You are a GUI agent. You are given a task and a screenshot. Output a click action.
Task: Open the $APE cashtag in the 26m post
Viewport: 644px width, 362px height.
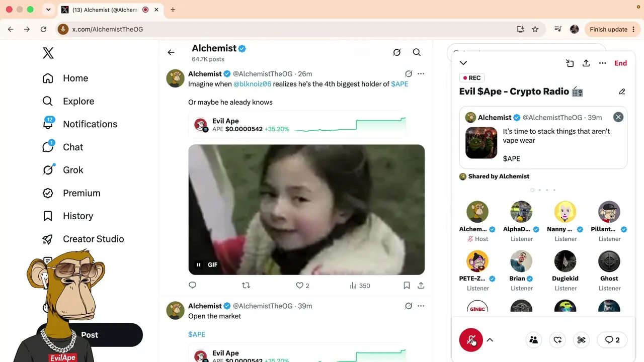pos(399,84)
